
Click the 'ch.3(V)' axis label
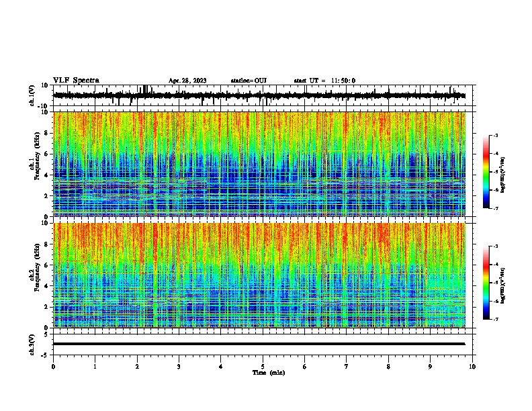[x=32, y=345]
